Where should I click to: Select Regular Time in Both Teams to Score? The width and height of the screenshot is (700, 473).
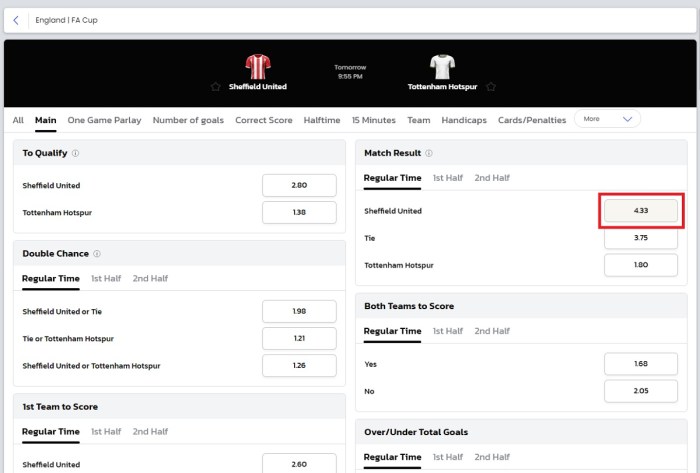pyautogui.click(x=392, y=331)
